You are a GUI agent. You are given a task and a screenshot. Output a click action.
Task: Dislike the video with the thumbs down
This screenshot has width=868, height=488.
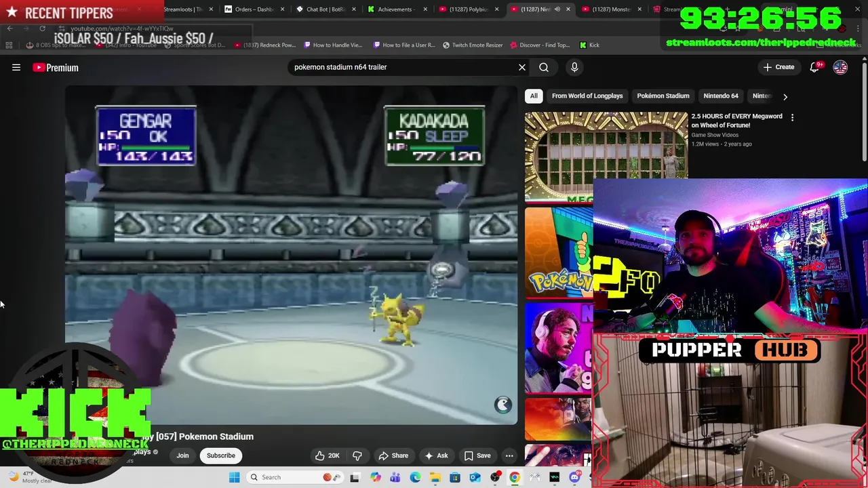pos(357,455)
